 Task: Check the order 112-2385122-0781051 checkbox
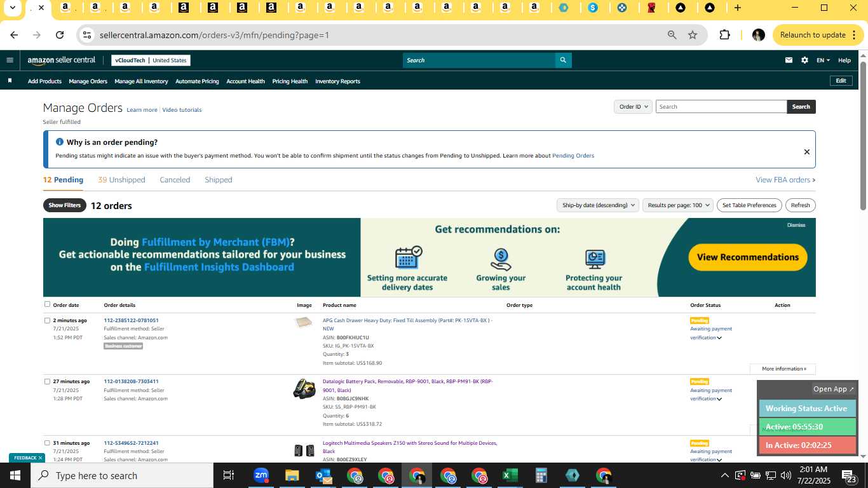[47, 320]
